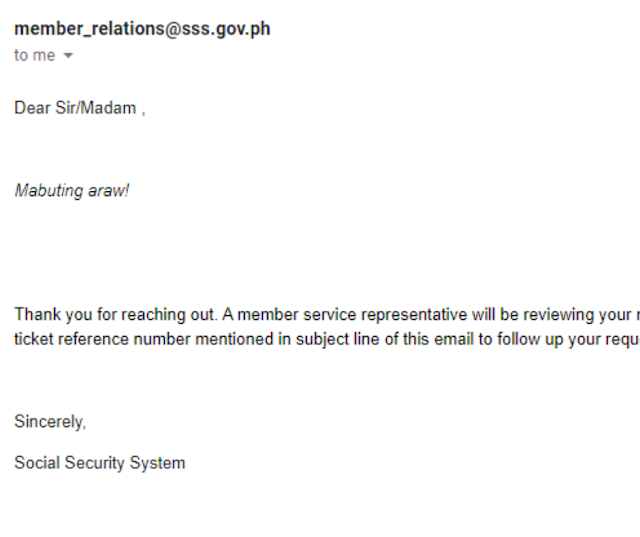The image size is (640, 537).
Task: Click the 'Dear Sir/Madam' greeting line
Action: click(80, 108)
